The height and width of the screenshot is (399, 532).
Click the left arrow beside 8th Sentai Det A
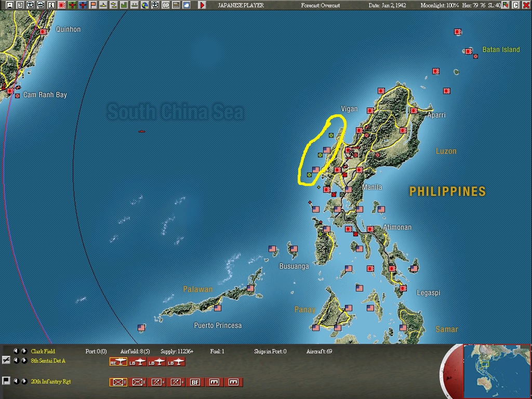coord(17,361)
